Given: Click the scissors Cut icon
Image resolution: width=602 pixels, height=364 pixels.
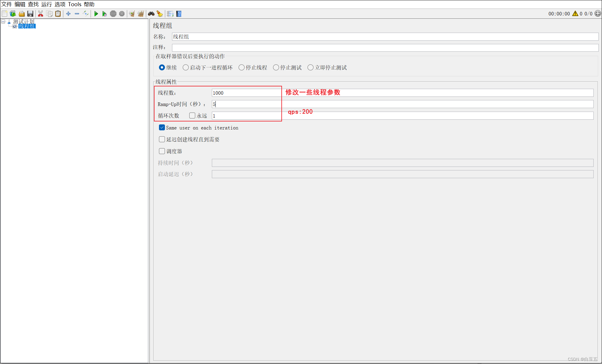Looking at the screenshot, I should (x=41, y=14).
